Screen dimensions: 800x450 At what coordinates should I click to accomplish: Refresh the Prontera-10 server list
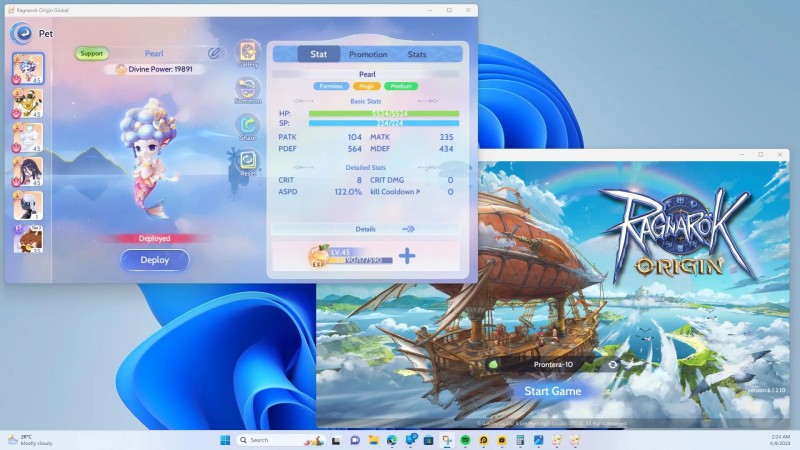[x=612, y=364]
